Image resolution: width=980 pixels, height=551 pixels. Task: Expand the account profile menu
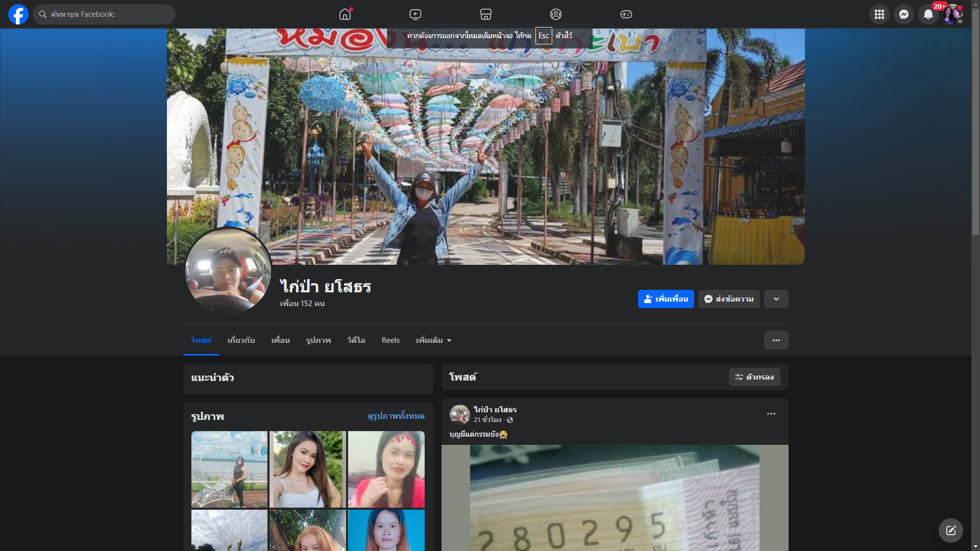point(953,14)
